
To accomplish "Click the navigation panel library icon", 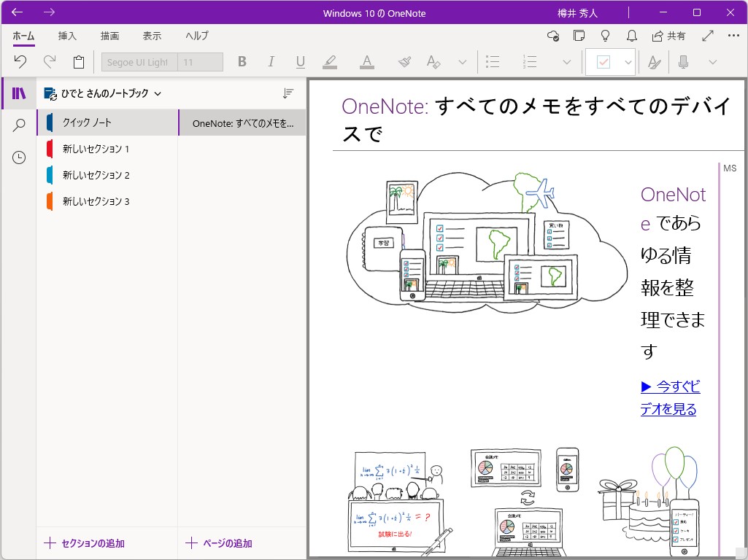I will [x=18, y=93].
